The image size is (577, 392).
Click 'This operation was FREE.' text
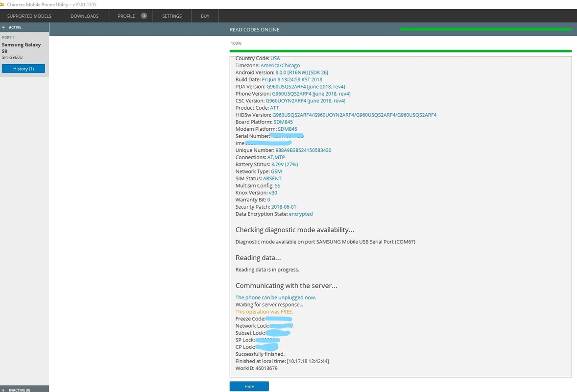pyautogui.click(x=264, y=312)
